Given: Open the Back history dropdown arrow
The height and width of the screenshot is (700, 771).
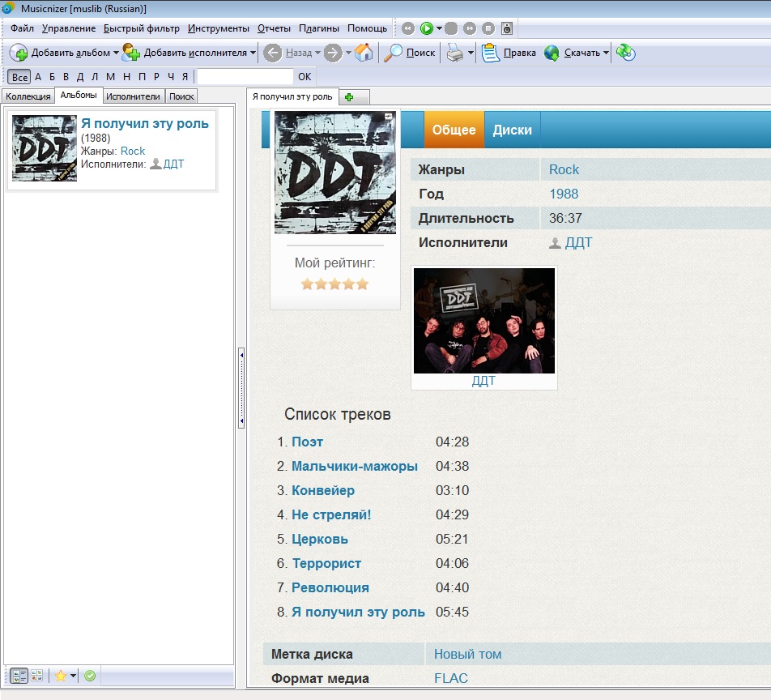Looking at the screenshot, I should pyautogui.click(x=317, y=53).
